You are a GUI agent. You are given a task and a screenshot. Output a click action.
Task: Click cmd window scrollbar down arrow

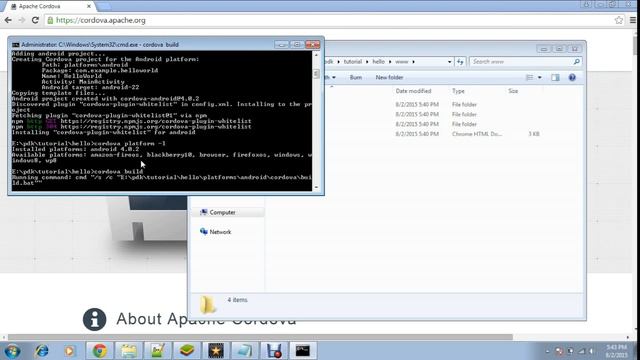316,187
